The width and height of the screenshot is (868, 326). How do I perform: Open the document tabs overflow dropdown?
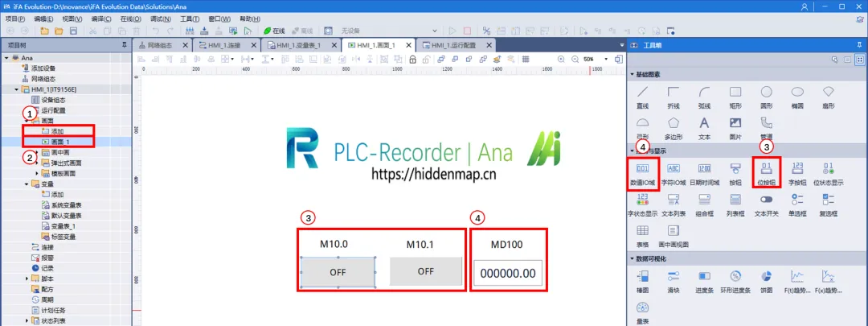click(x=621, y=45)
